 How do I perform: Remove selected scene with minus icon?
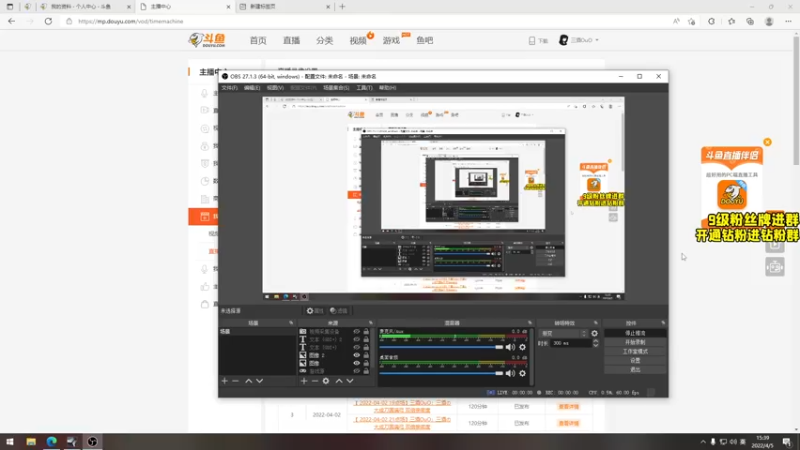[235, 381]
